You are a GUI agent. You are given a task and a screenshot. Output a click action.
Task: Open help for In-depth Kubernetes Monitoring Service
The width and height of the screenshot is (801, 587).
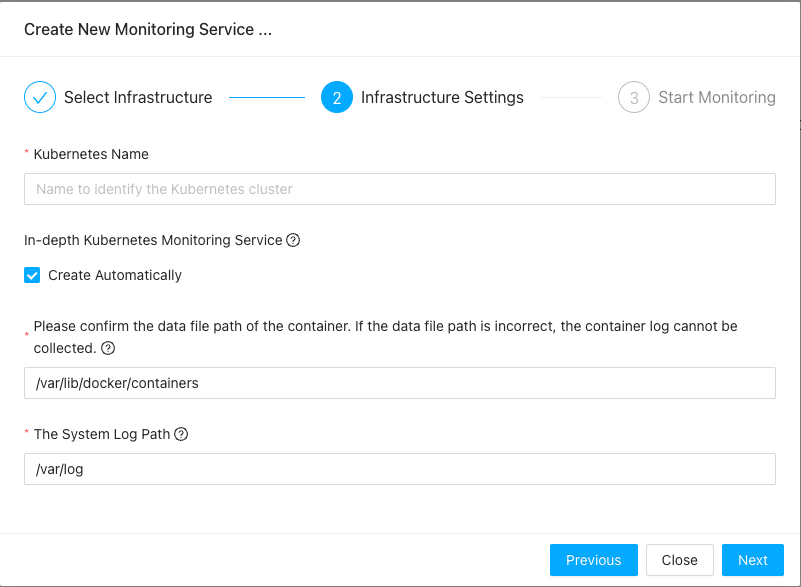coord(293,240)
